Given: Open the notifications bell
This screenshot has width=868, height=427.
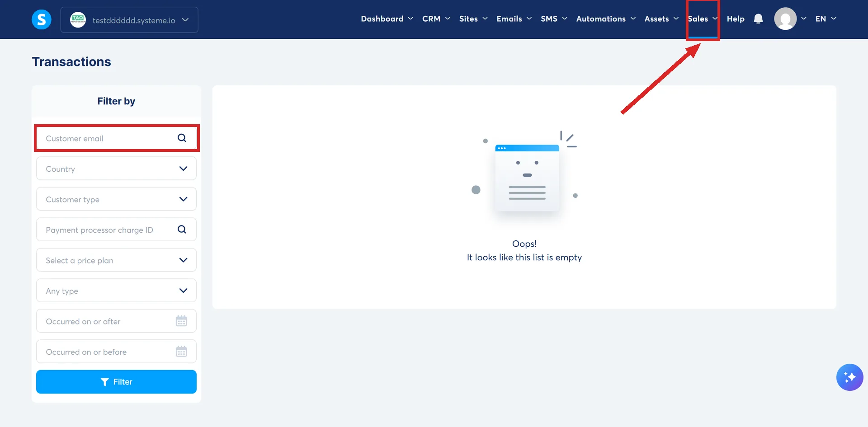Looking at the screenshot, I should pyautogui.click(x=758, y=19).
